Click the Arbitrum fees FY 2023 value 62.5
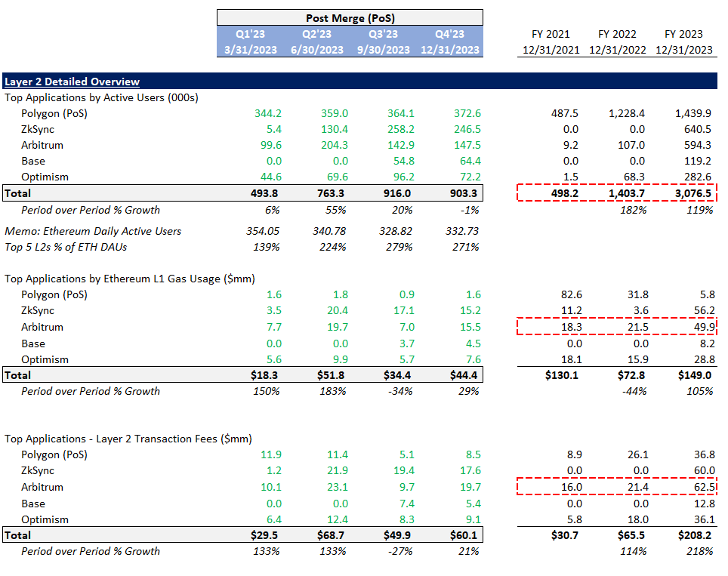 pyautogui.click(x=705, y=488)
